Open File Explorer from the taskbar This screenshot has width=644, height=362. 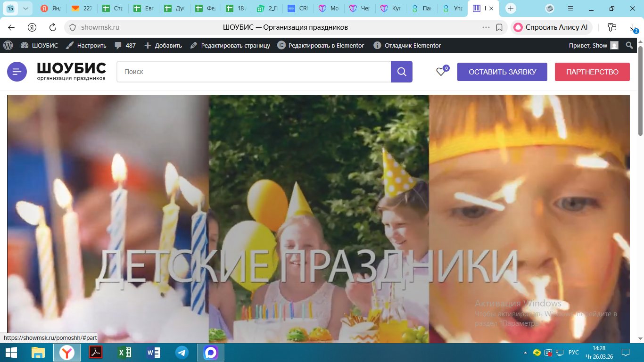[38, 353]
